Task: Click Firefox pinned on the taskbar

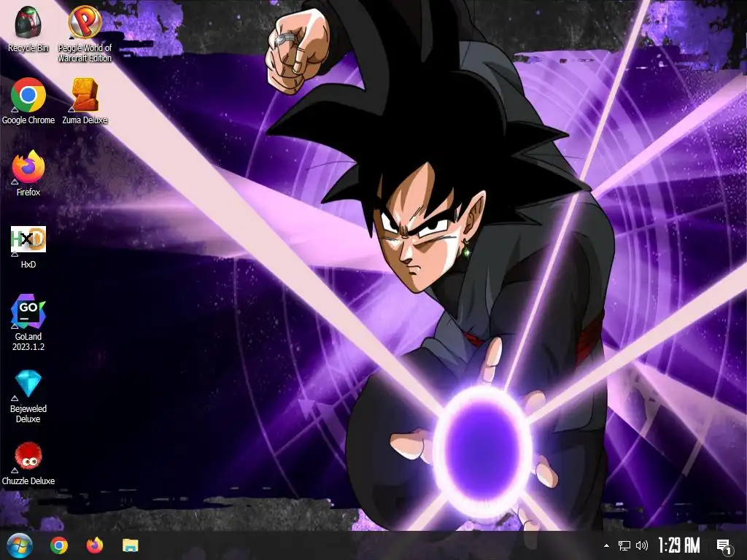Action: 94,545
